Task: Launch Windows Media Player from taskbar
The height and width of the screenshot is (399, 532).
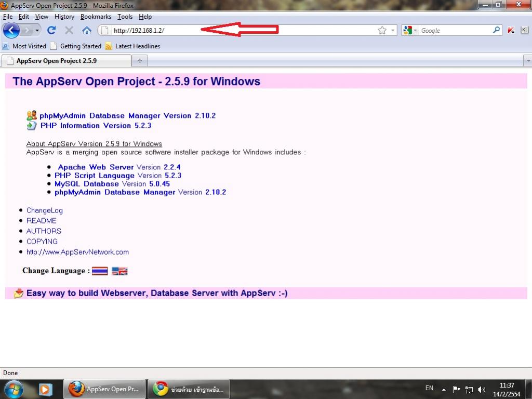Action: pos(45,389)
